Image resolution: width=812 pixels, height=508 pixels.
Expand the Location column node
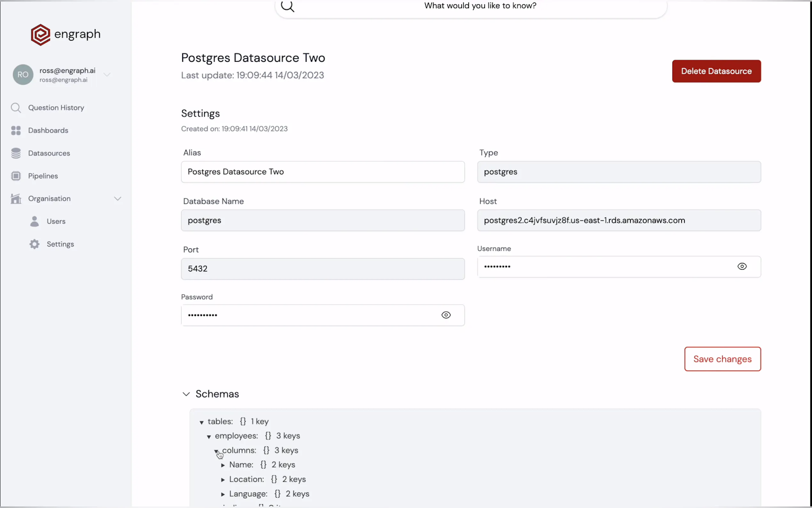point(223,480)
